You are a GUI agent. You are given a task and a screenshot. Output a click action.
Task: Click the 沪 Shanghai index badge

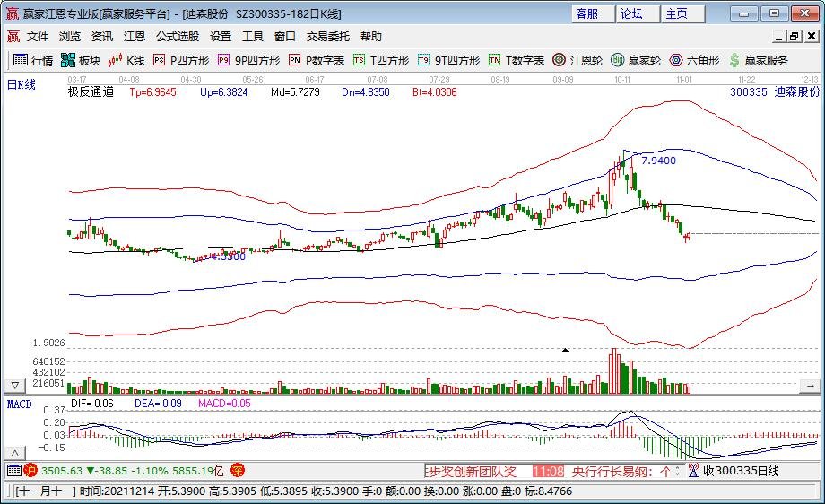31,470
